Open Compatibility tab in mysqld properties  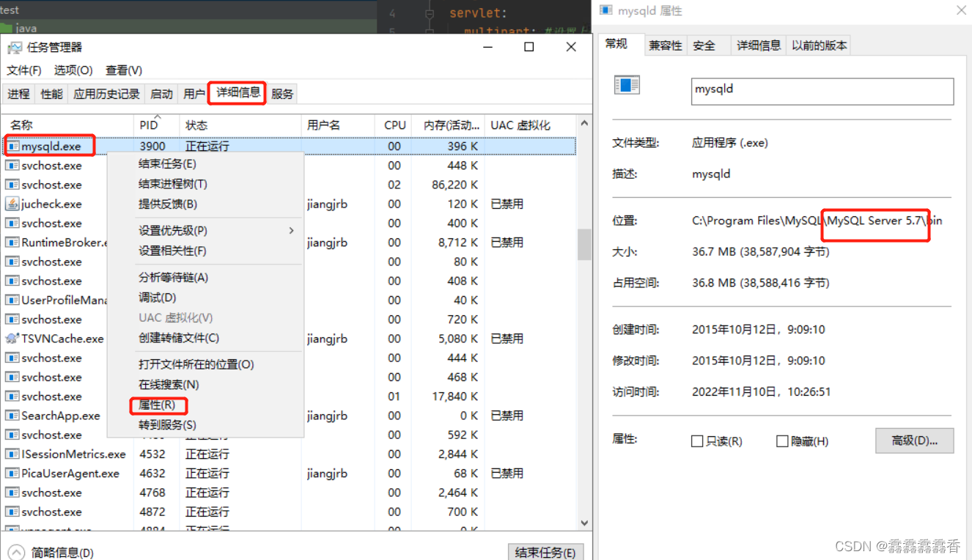pos(666,45)
